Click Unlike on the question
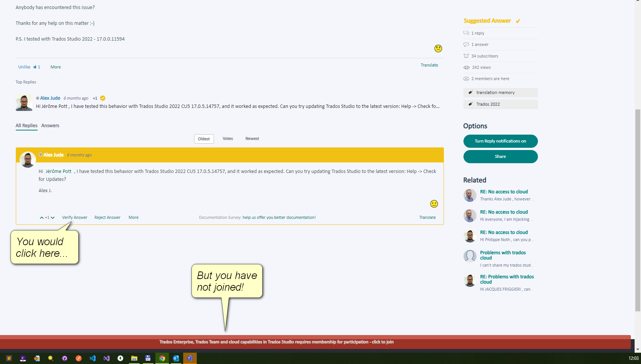 pyautogui.click(x=24, y=67)
